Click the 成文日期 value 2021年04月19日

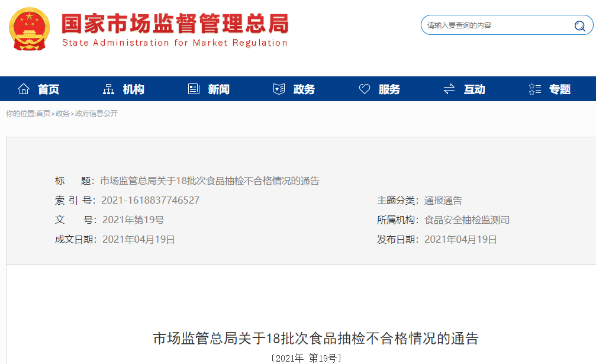[138, 239]
